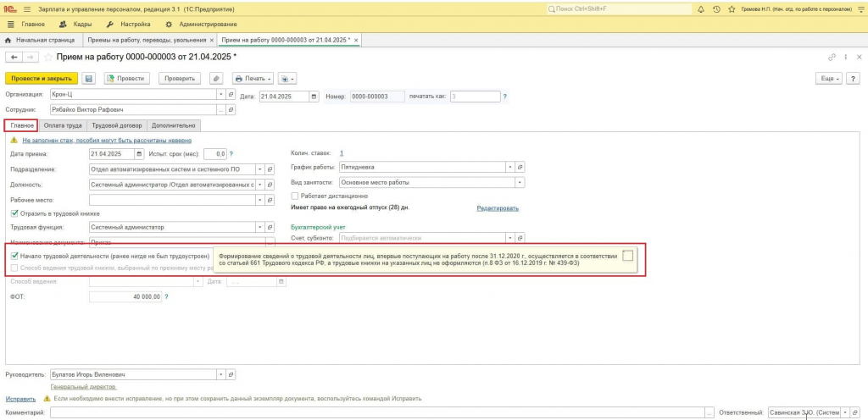This screenshot has width=868, height=420.
Task: Open calendar picker for document date field
Action: tap(314, 97)
